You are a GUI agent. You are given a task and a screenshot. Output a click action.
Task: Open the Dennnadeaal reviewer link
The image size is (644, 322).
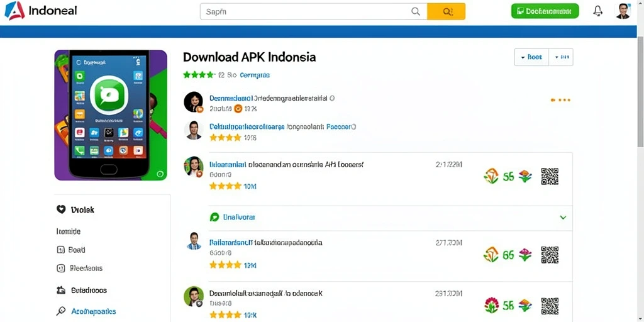coord(230,99)
